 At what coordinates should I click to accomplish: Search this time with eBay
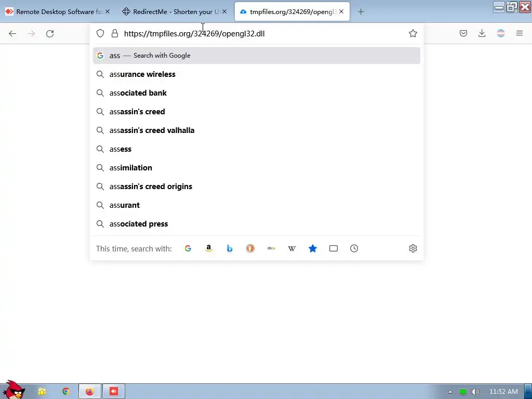271,248
